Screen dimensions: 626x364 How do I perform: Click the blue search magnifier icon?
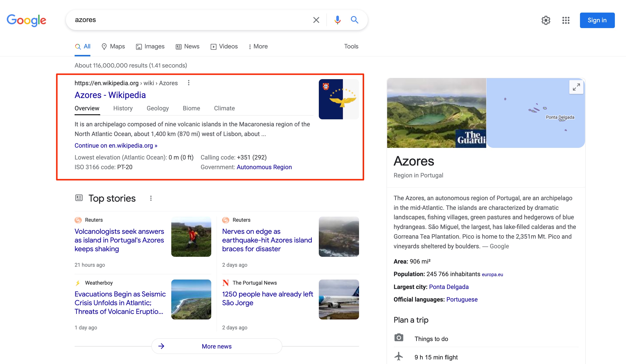pos(354,20)
